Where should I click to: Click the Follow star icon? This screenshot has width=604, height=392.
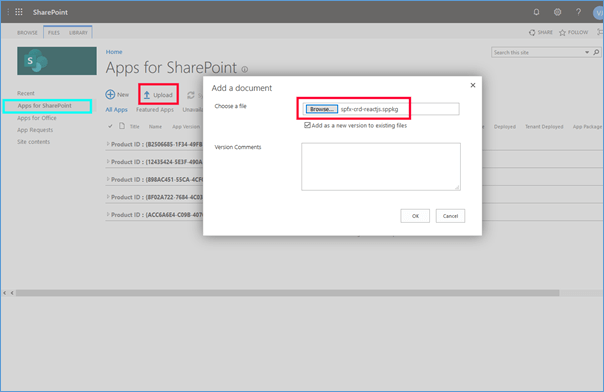562,32
